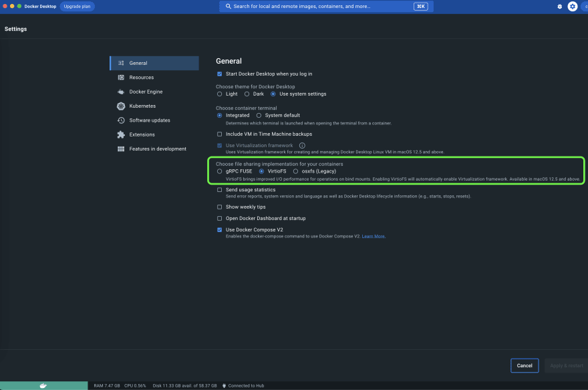Open the Kubernetes settings tab

[154, 106]
